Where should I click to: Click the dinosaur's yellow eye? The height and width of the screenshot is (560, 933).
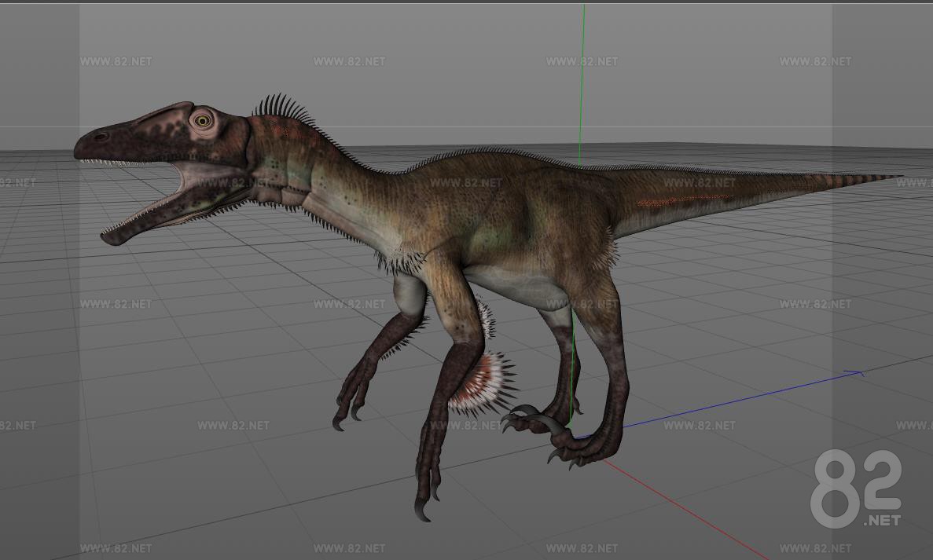pos(203,121)
